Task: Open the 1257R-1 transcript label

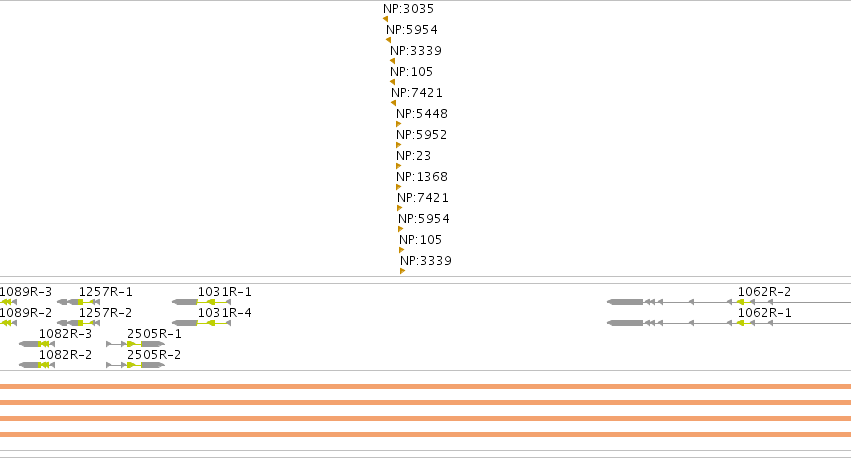Action: (105, 292)
